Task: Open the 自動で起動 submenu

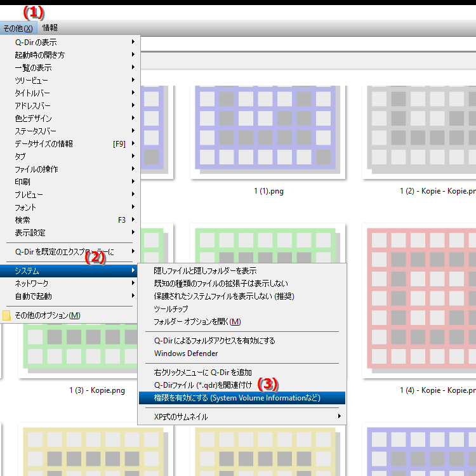Action: (x=70, y=296)
